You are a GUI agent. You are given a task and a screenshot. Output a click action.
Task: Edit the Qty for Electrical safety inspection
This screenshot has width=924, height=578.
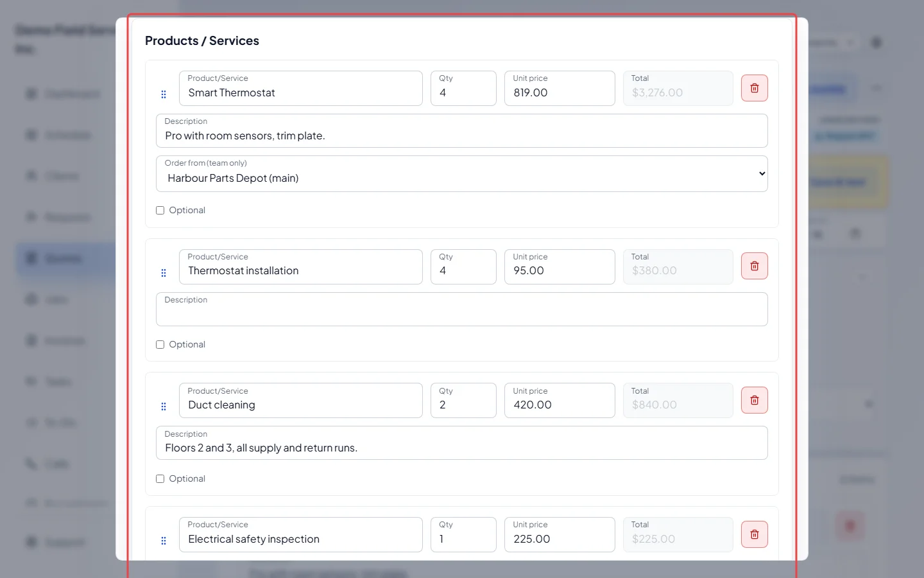point(463,534)
